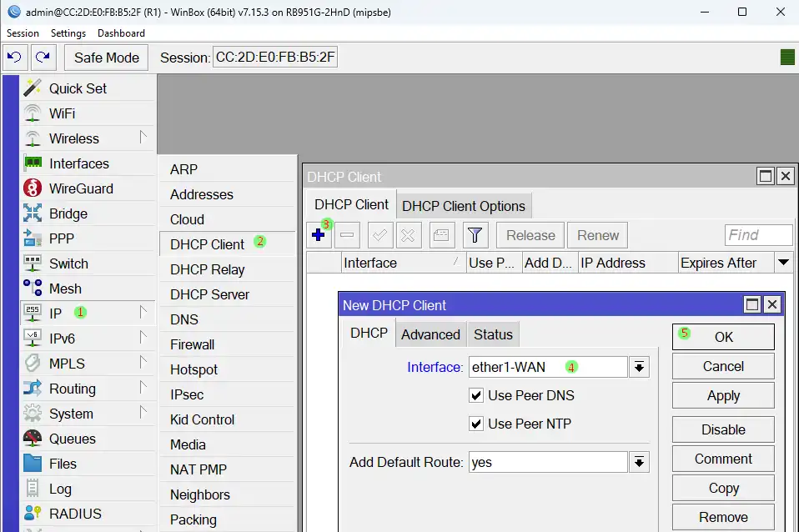The width and height of the screenshot is (799, 532).
Task: Click the blue plus add button
Action: [318, 235]
